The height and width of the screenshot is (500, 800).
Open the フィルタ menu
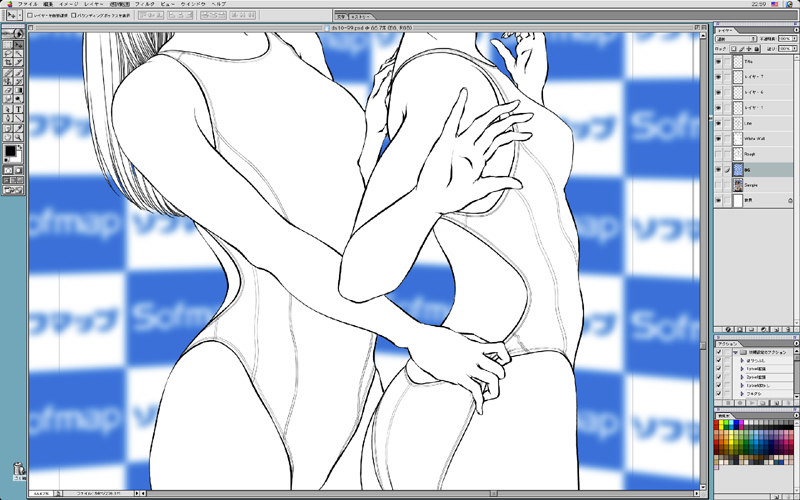coord(144,4)
